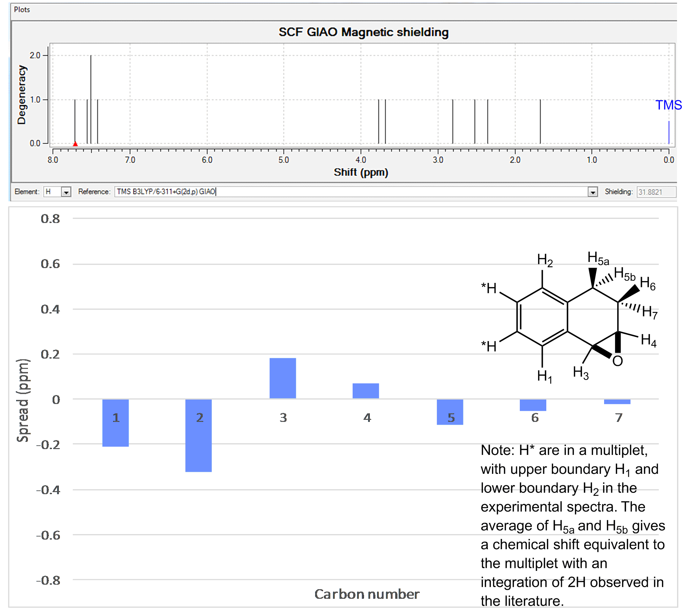Image resolution: width=687 pixels, height=616 pixels.
Task: Click the Plots panel title
Action: tap(22, 10)
